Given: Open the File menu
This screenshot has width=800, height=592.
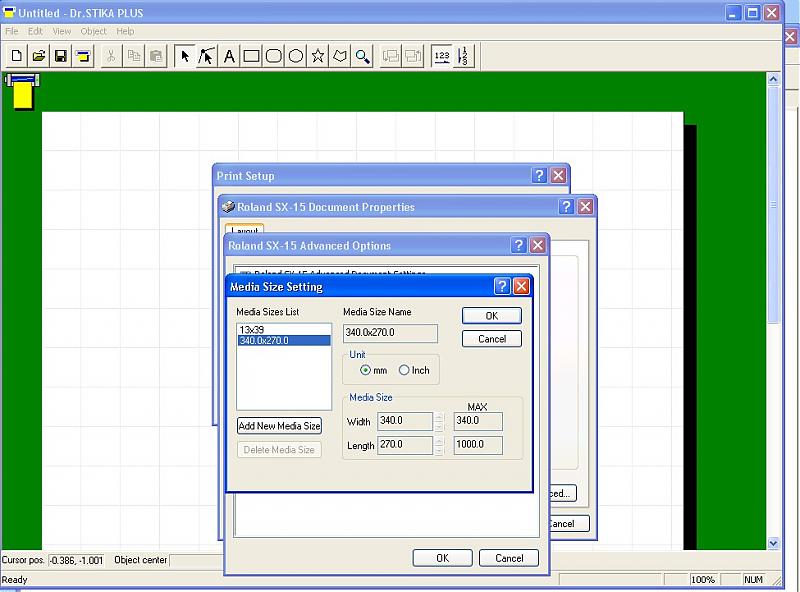Looking at the screenshot, I should 12,31.
